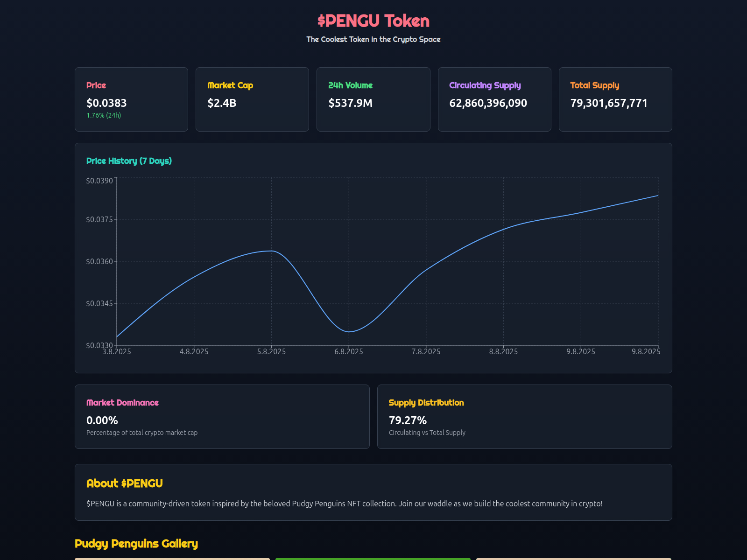Click the $0.0383 price value
This screenshot has height=560, width=747.
point(106,103)
